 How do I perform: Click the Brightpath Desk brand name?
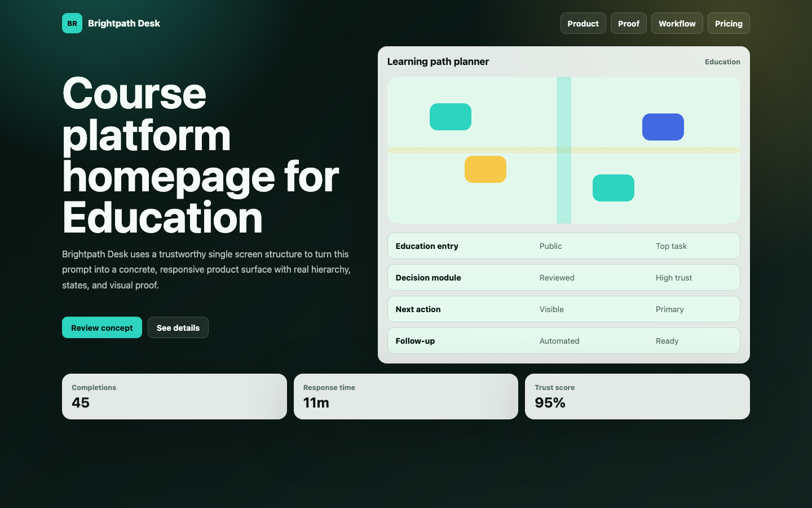pos(124,23)
